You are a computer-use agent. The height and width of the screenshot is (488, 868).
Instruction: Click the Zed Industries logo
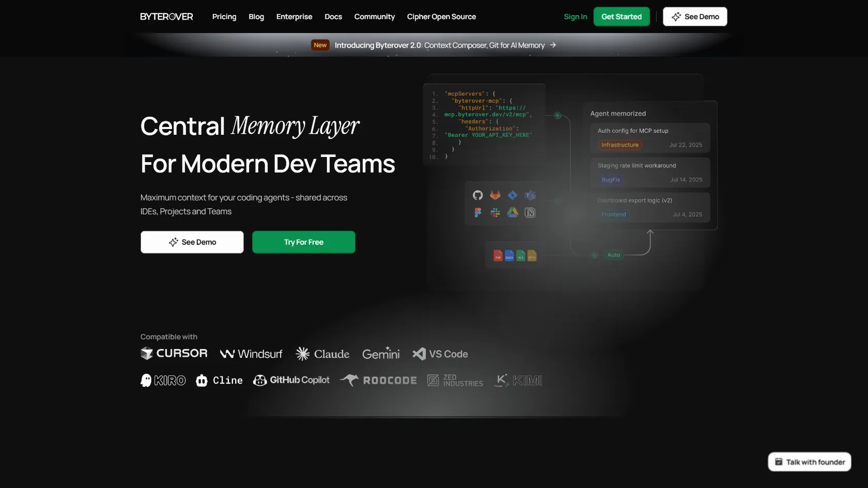click(455, 381)
